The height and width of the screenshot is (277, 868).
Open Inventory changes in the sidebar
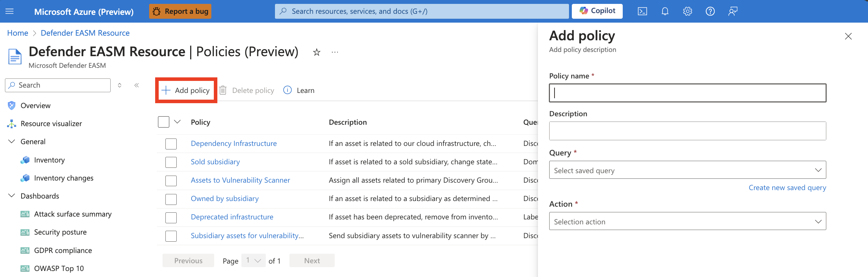pyautogui.click(x=64, y=178)
